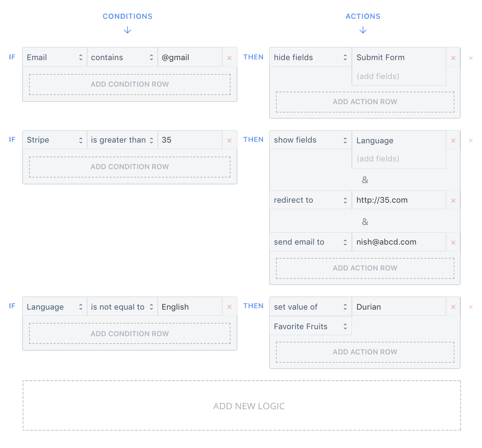Delete the entire Stripe logic rule
482x448 pixels.
[x=471, y=140]
